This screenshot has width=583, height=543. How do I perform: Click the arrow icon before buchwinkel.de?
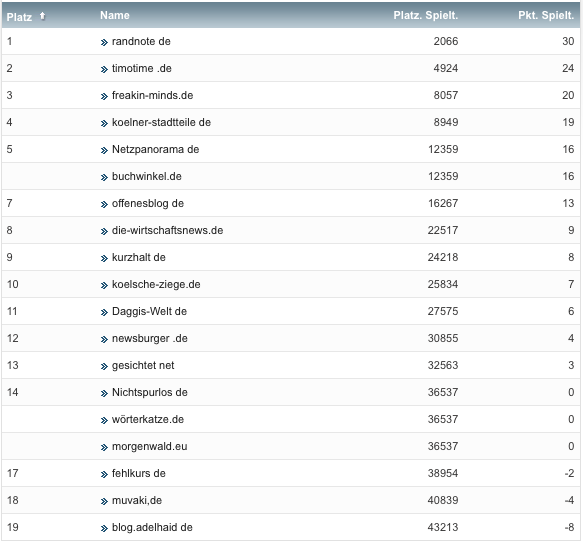[104, 177]
